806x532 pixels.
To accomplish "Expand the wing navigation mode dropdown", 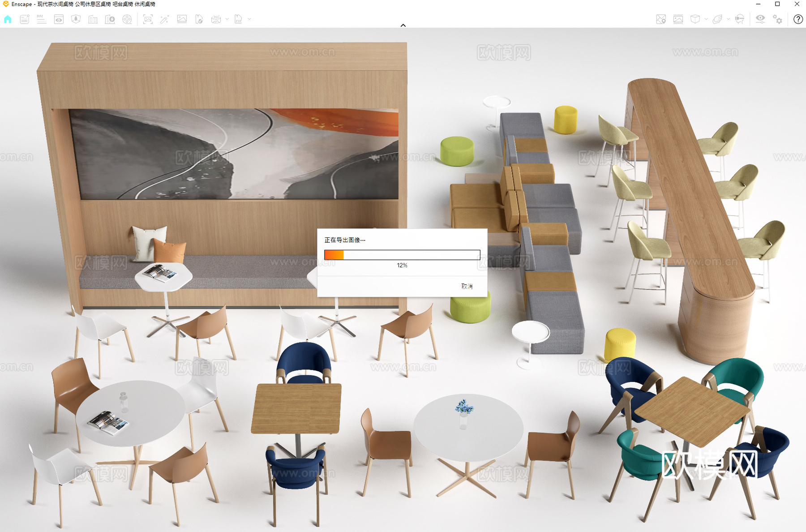I will (728, 19).
